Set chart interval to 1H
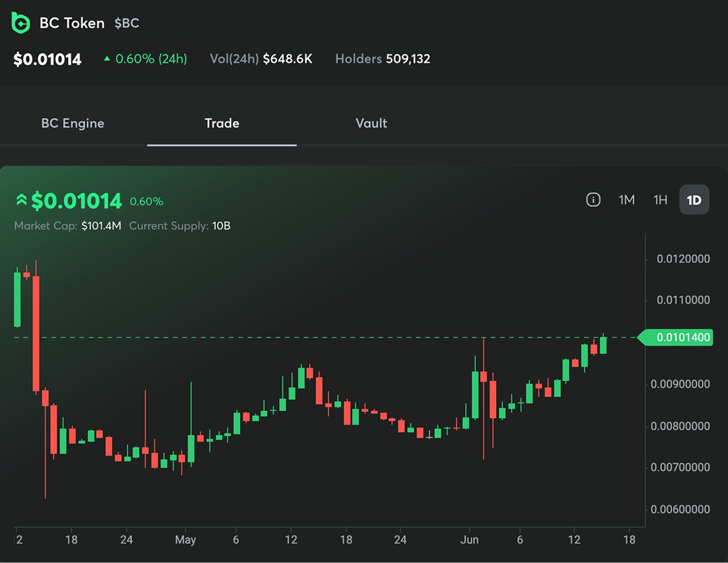 tap(660, 200)
